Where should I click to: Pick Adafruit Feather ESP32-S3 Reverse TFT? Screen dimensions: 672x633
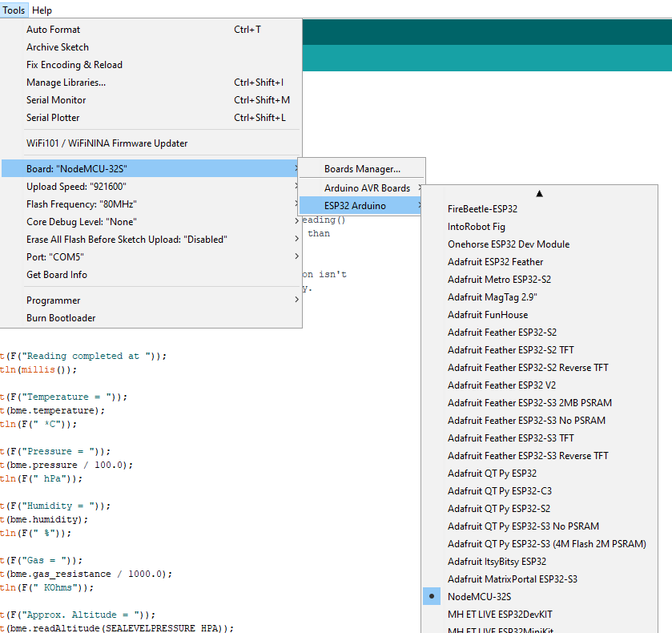(540, 455)
